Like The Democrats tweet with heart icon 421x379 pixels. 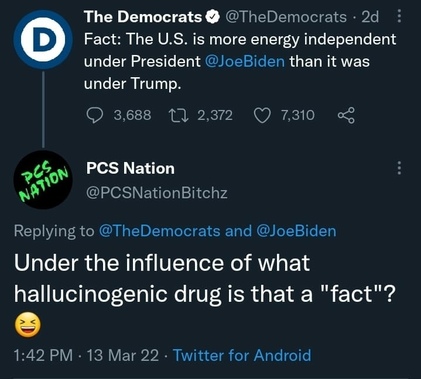(262, 115)
